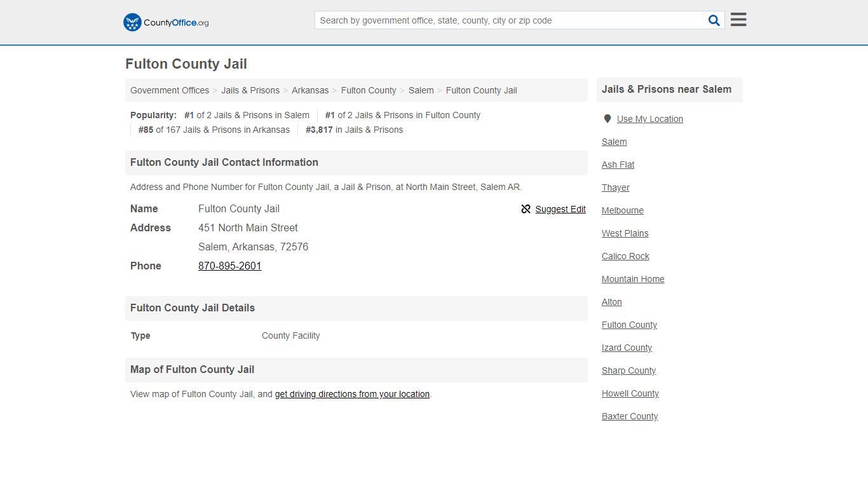Click the CountyOffice.org logo
Image resolution: width=868 pixels, height=488 pixels.
[166, 22]
